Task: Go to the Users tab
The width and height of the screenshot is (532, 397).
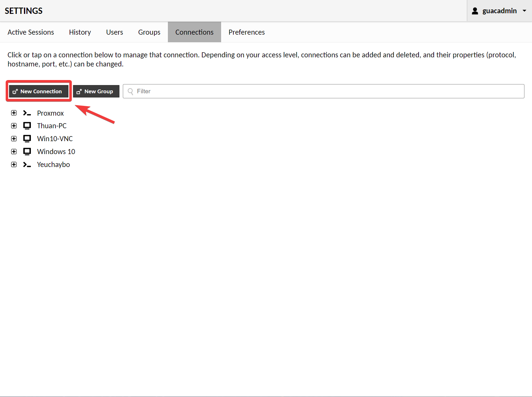Action: pyautogui.click(x=114, y=32)
